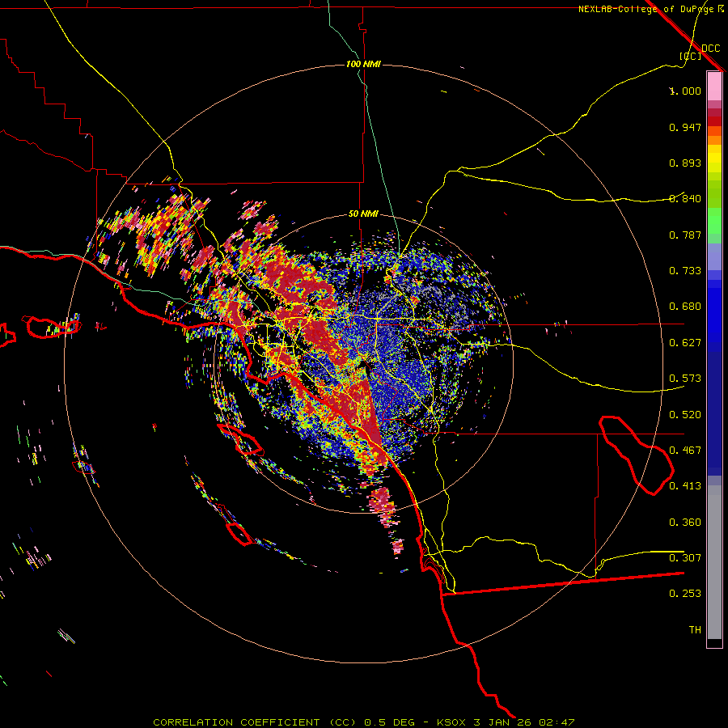The height and width of the screenshot is (728, 728).
Task: Click the TH label on the scale
Action: click(x=695, y=630)
